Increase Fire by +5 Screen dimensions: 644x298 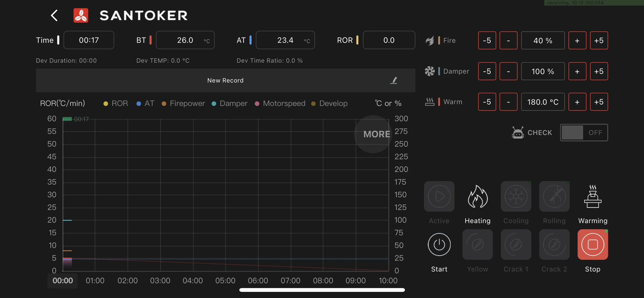pos(599,40)
